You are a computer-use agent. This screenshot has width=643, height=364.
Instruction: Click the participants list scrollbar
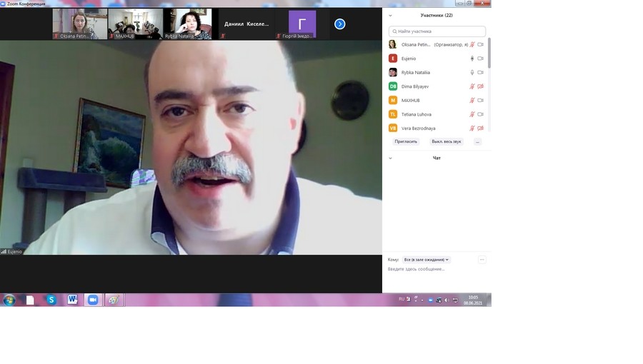coord(489,54)
